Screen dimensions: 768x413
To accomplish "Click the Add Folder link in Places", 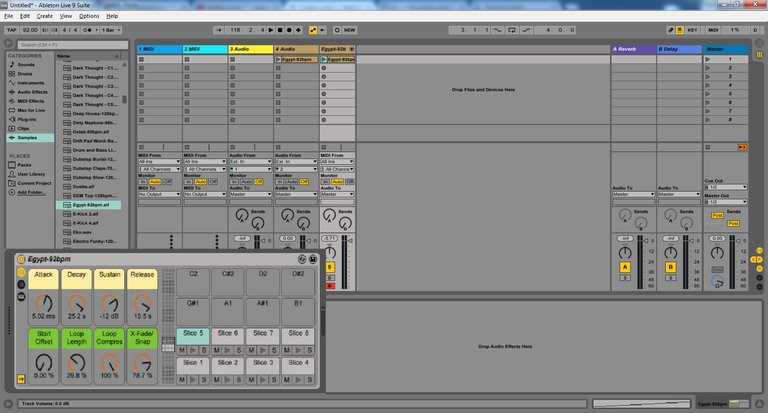I will click(30, 193).
